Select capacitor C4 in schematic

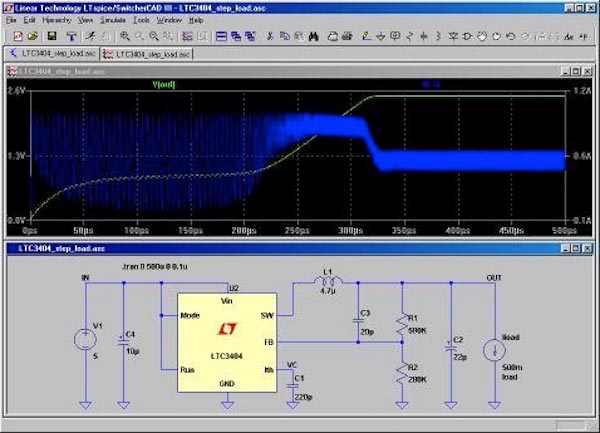pyautogui.click(x=123, y=341)
